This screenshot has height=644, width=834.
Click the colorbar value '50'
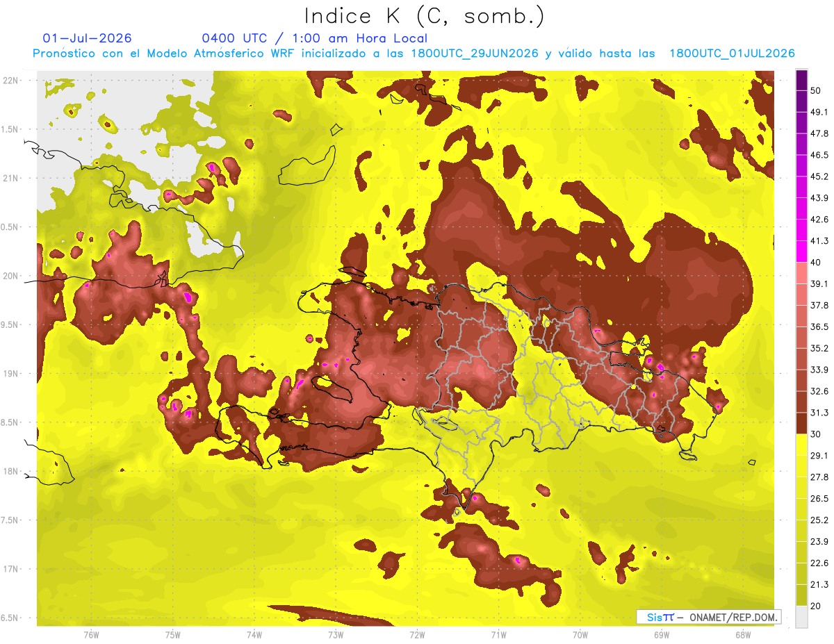(816, 90)
